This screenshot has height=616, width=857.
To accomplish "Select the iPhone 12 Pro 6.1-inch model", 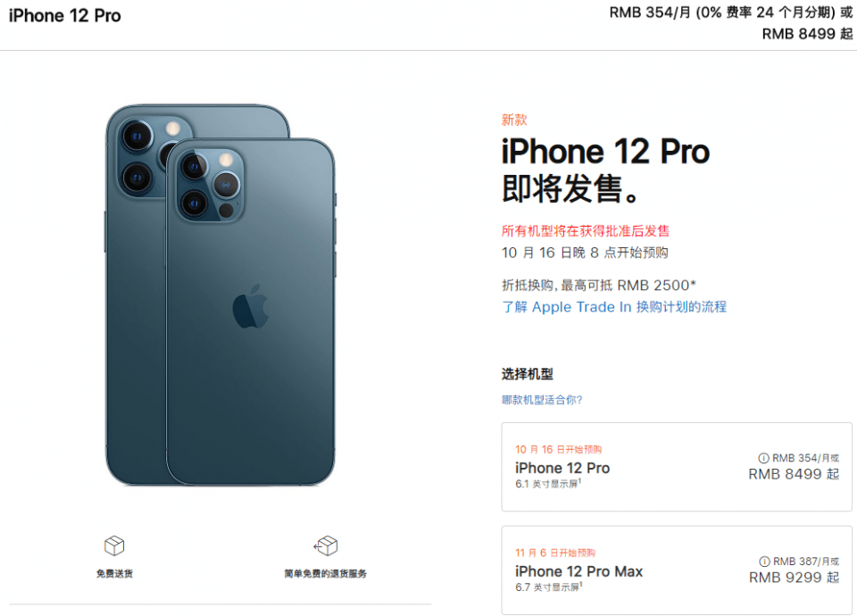I will pyautogui.click(x=677, y=467).
